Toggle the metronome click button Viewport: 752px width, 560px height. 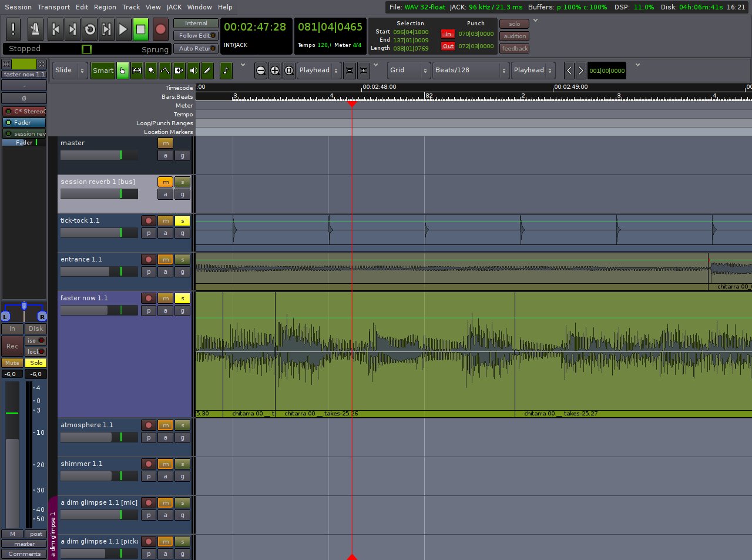coord(34,29)
